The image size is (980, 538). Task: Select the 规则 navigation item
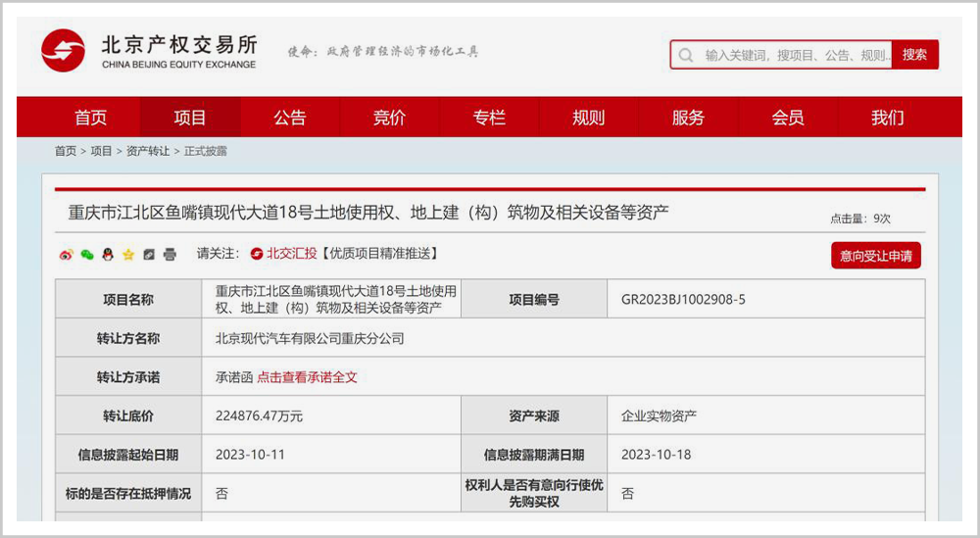[589, 118]
